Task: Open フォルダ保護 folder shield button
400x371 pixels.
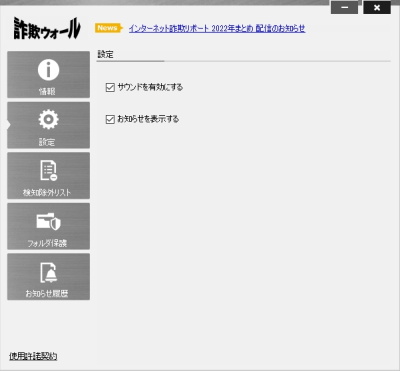Action: (x=48, y=226)
